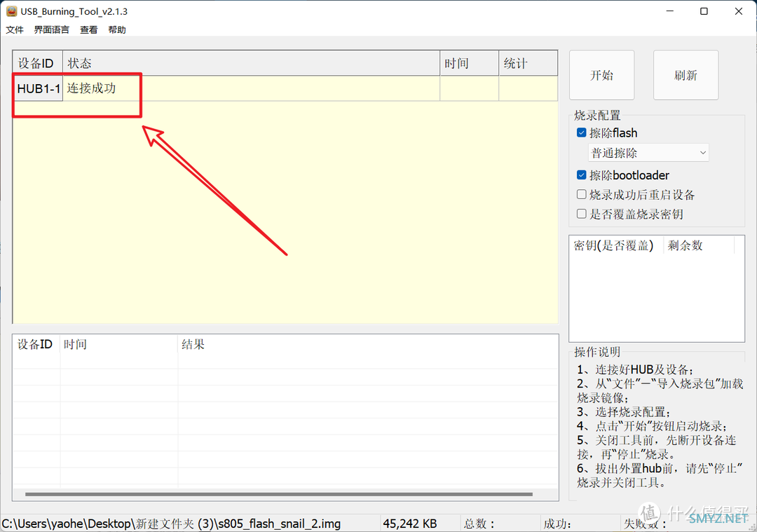The image size is (757, 532).
Task: Toggle the 擦除flash checkbox
Action: (x=582, y=132)
